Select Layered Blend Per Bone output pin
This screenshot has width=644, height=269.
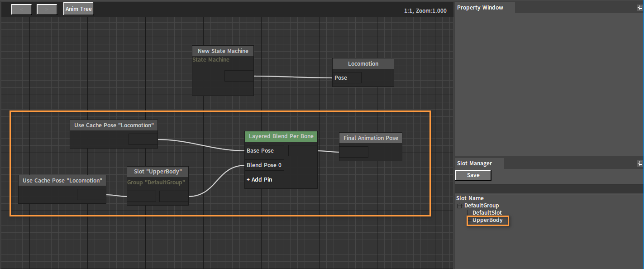click(x=303, y=151)
